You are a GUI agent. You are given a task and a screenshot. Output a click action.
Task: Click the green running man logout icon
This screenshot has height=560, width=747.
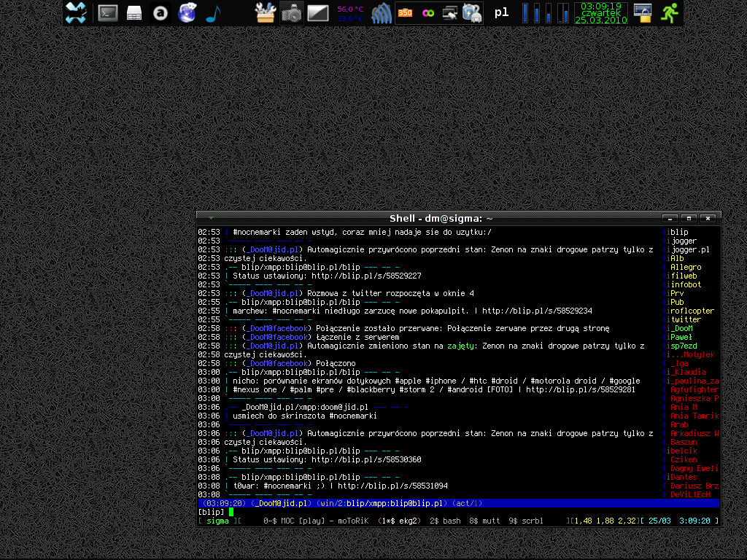(x=670, y=12)
